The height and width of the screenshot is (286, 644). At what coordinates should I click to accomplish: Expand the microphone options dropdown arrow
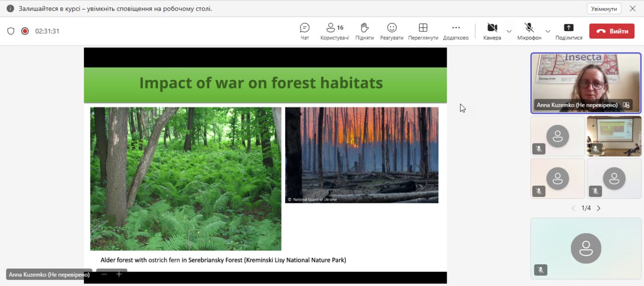pos(548,31)
